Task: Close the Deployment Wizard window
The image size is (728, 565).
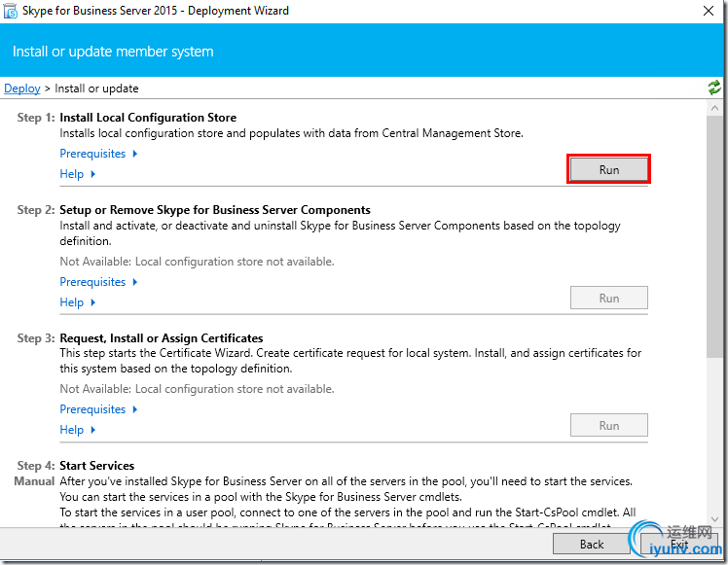Action: coord(706,12)
